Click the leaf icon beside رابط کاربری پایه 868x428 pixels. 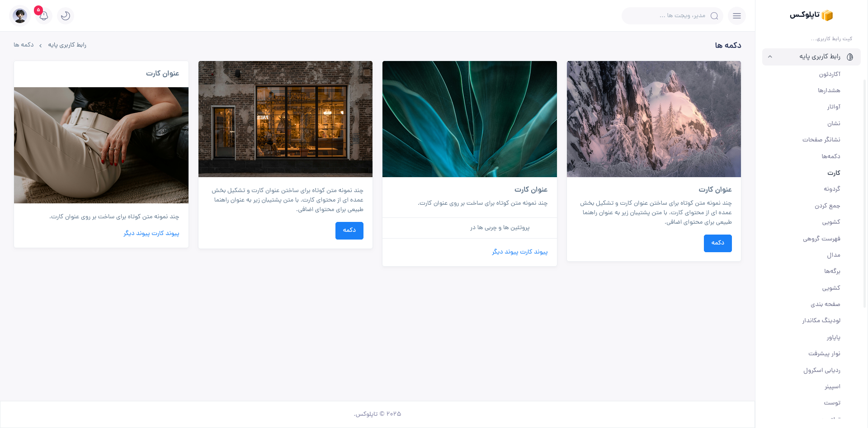coord(850,57)
